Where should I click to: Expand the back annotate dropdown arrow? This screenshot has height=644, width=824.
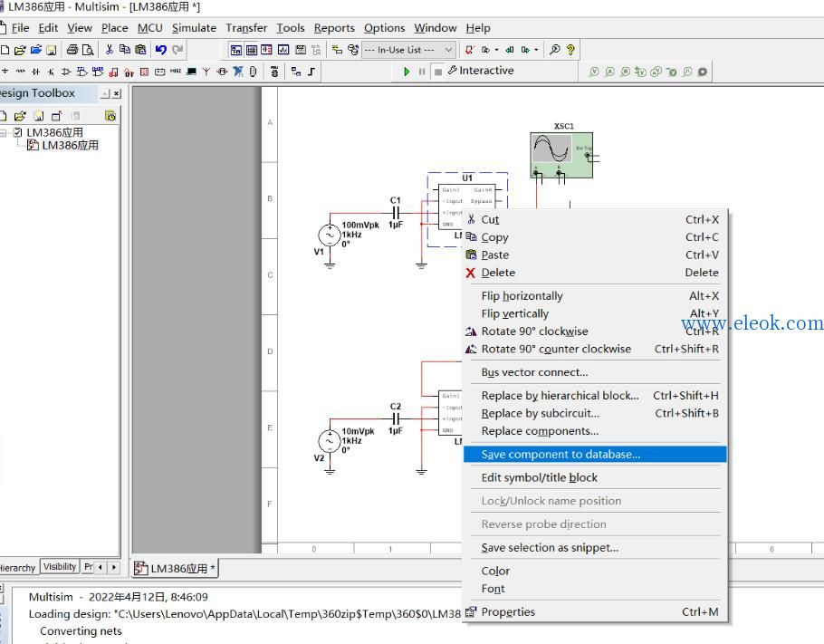tap(496, 50)
